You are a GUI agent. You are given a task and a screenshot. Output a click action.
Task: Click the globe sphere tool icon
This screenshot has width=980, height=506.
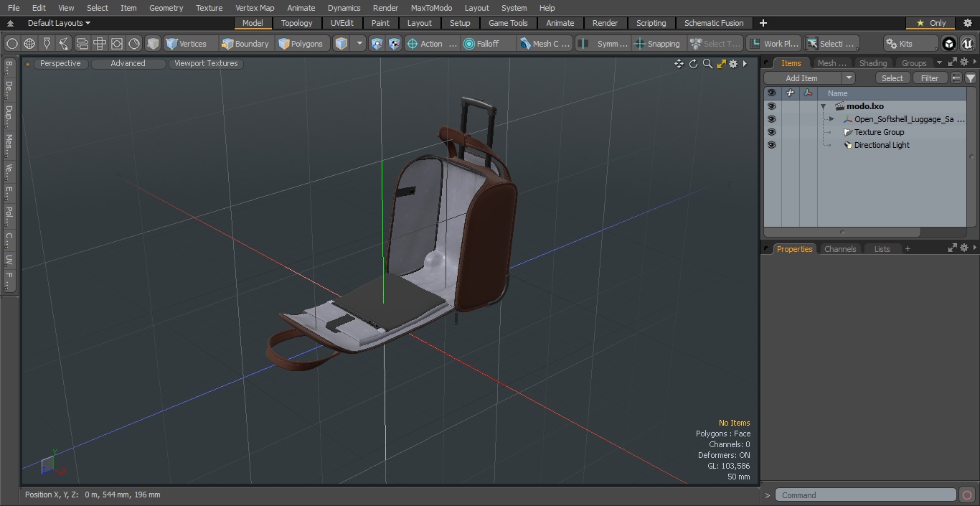pos(29,44)
